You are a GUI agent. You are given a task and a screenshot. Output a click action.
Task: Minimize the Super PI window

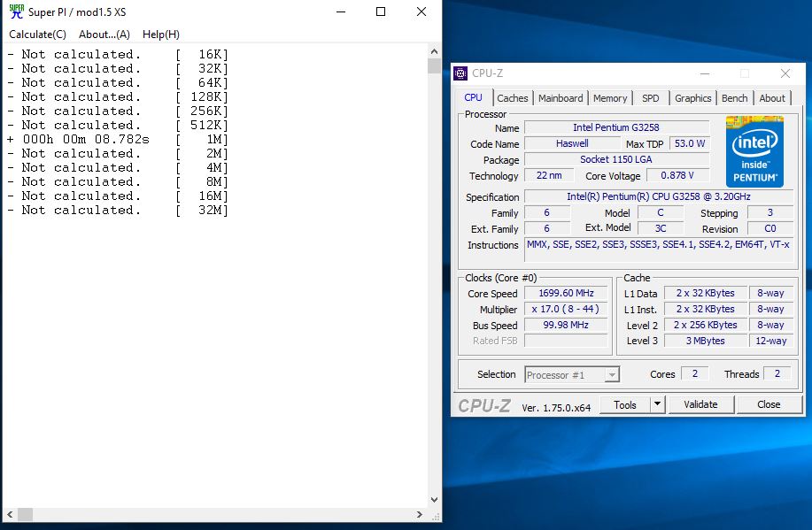[341, 12]
